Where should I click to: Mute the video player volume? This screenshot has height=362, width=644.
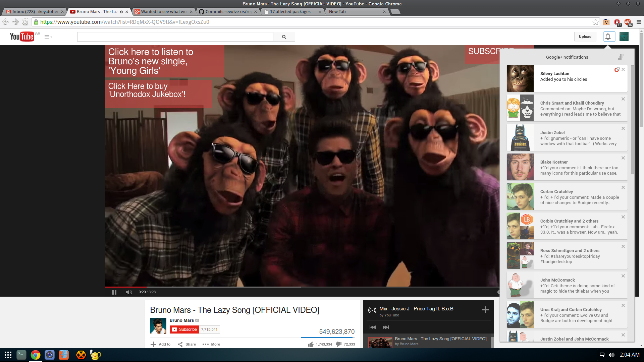coord(129,292)
